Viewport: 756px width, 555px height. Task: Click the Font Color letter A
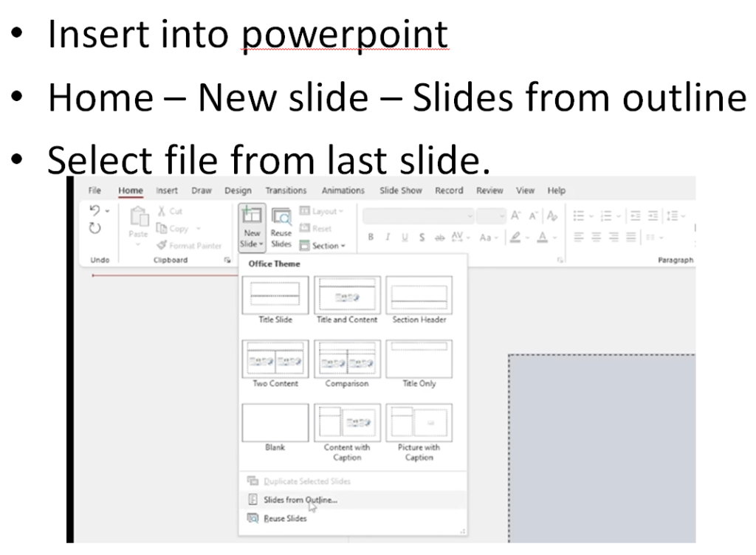coord(543,237)
